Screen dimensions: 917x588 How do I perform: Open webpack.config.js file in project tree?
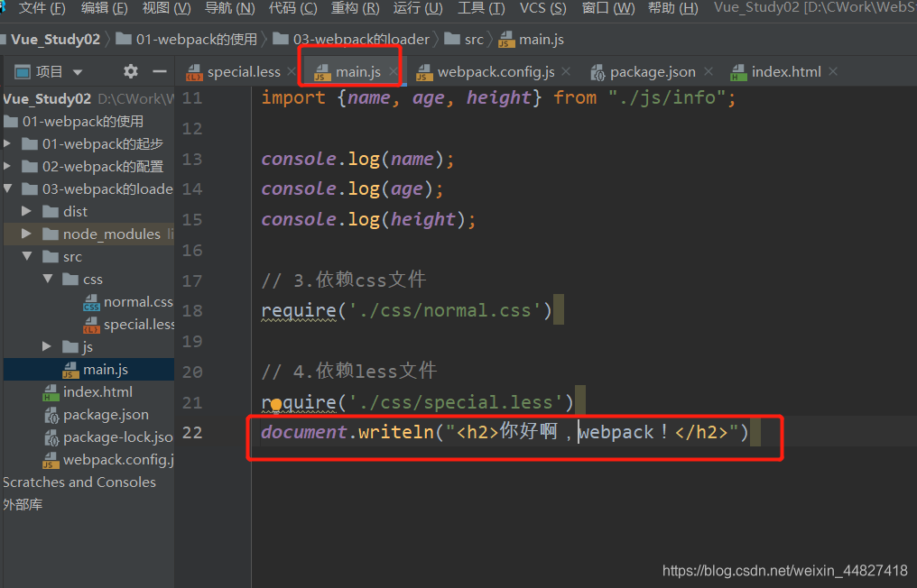[x=108, y=460]
